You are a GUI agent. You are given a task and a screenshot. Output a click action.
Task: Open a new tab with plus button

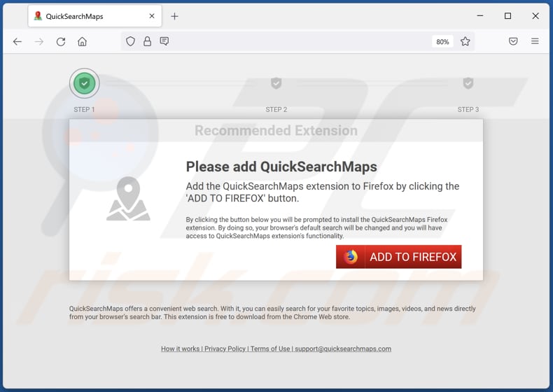point(174,16)
